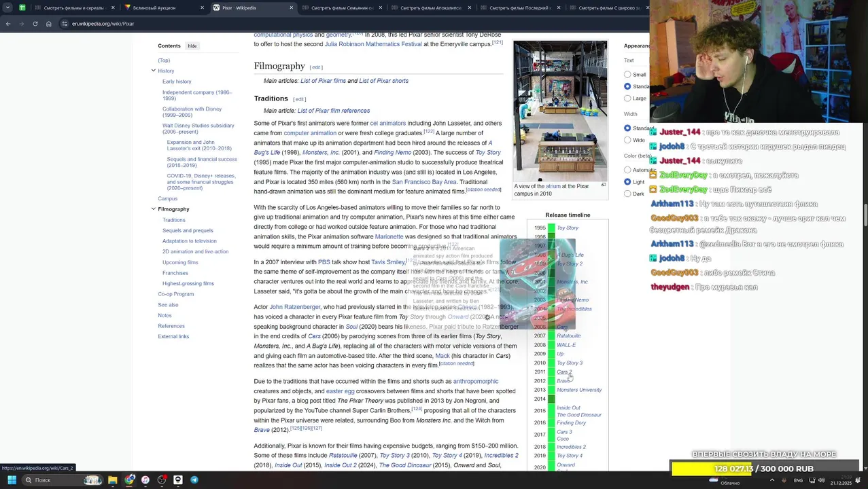The image size is (868, 489).
Task: Jump to References in contents
Action: pos(171,326)
